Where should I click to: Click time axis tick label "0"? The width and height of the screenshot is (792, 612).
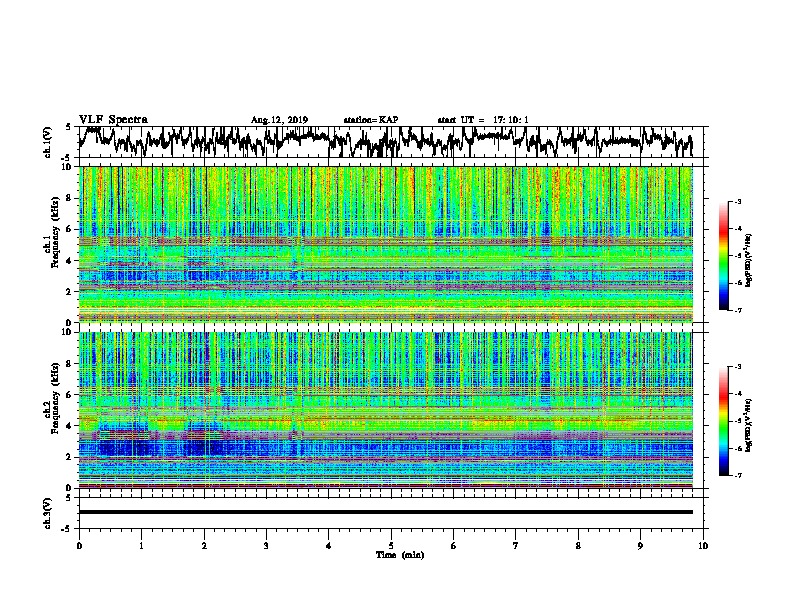coord(79,546)
